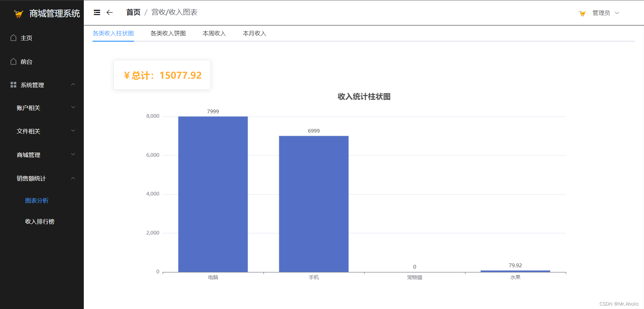This screenshot has width=644, height=309.
Task: Click 营收/收入图表 breadcrumb text
Action: tap(174, 12)
